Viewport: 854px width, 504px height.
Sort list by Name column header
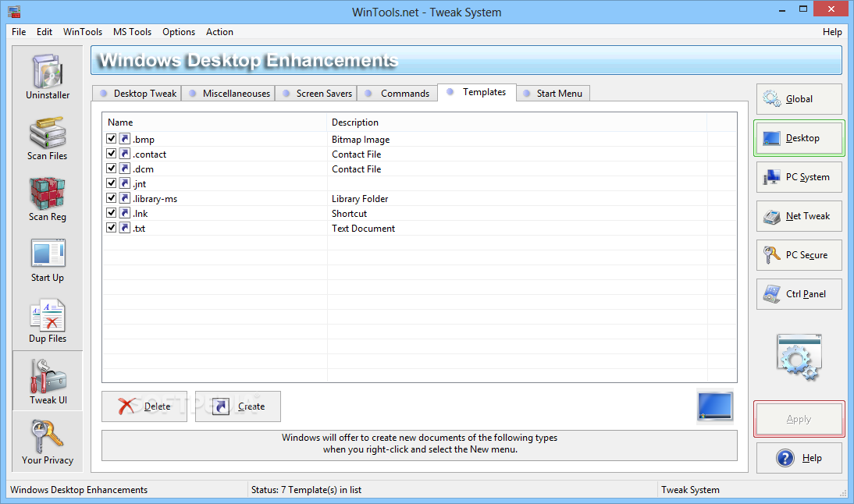(215, 122)
